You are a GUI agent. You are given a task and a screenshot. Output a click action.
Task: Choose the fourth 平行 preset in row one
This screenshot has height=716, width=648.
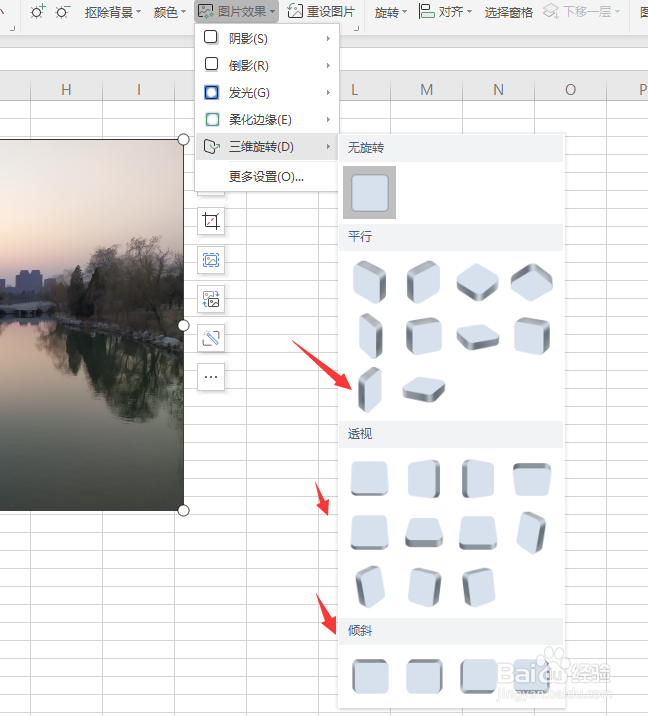(x=532, y=282)
